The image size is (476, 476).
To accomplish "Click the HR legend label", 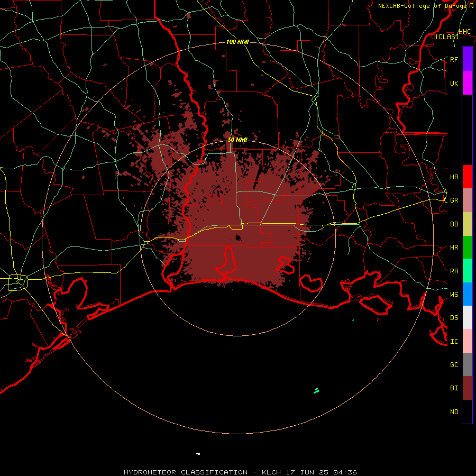I will [x=454, y=248].
